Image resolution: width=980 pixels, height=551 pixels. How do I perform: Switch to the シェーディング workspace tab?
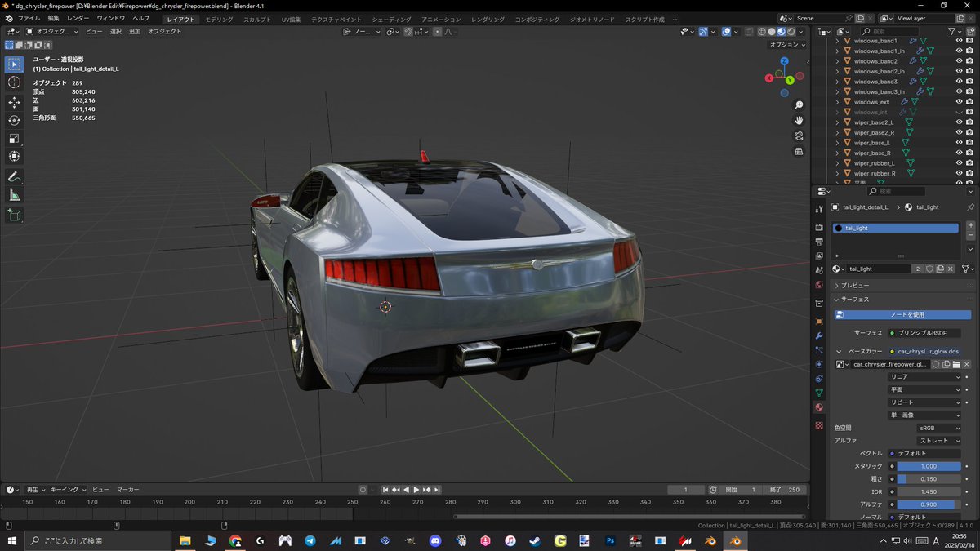(x=391, y=19)
